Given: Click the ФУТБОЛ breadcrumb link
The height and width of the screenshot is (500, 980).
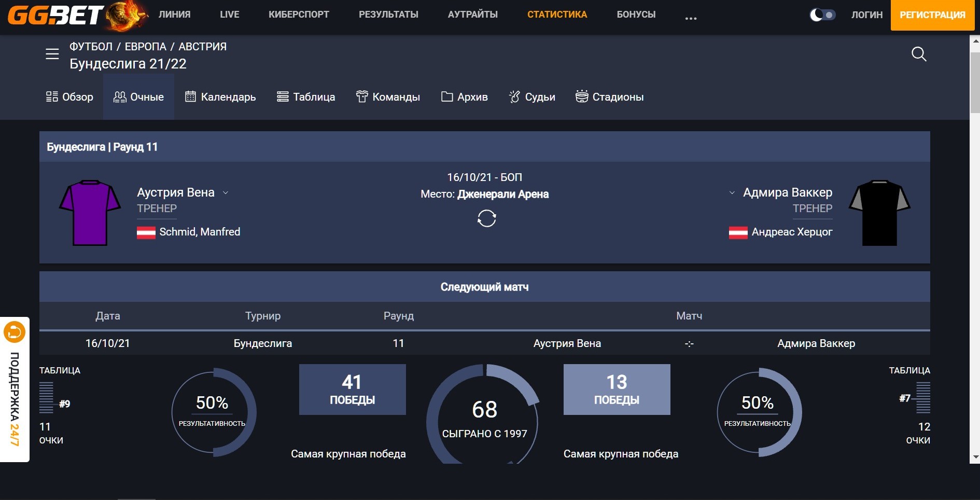Looking at the screenshot, I should pyautogui.click(x=91, y=47).
